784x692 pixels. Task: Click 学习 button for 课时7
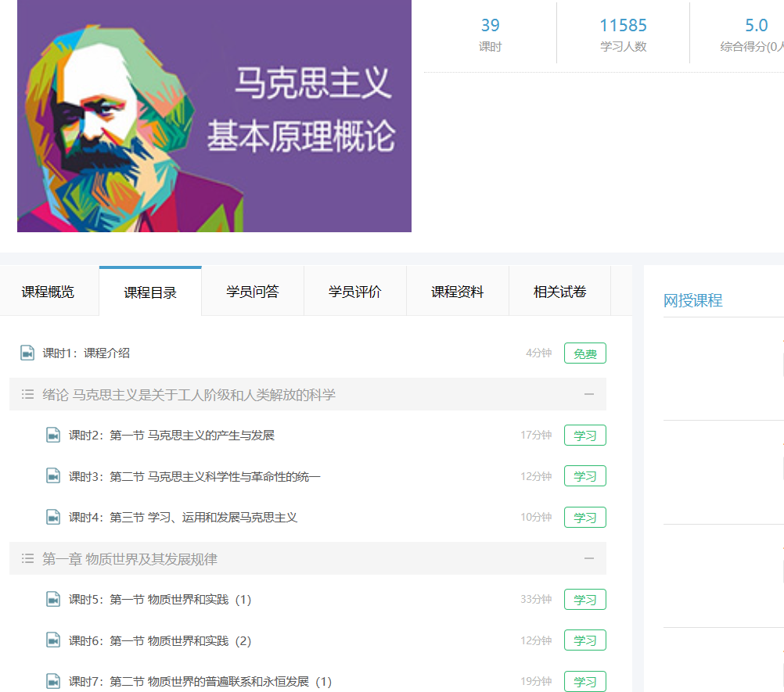(585, 682)
